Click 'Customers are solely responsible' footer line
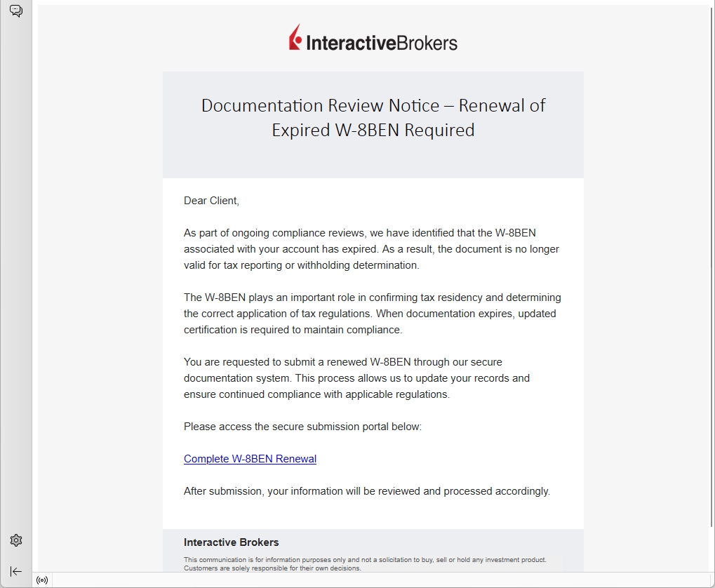Image resolution: width=715 pixels, height=588 pixels. point(272,568)
